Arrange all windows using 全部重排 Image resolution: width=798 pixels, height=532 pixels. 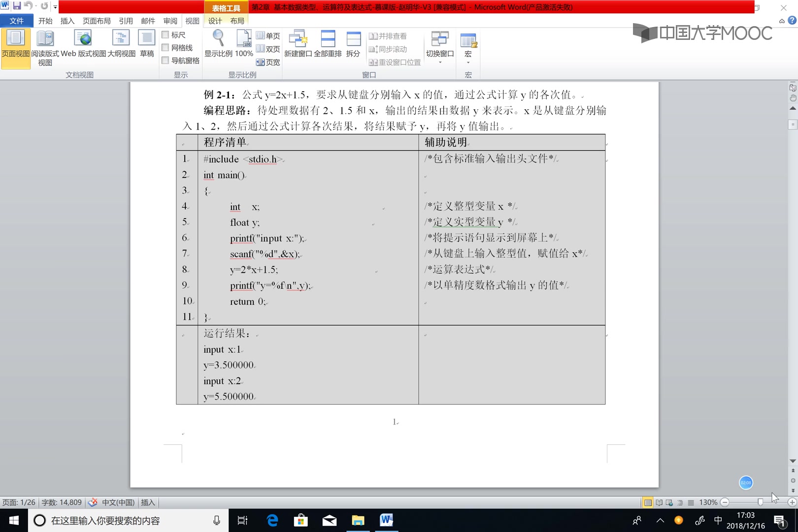[328, 44]
